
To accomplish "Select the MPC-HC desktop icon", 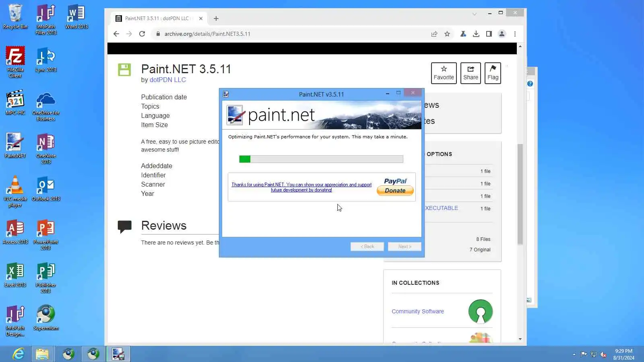I will [x=15, y=103].
